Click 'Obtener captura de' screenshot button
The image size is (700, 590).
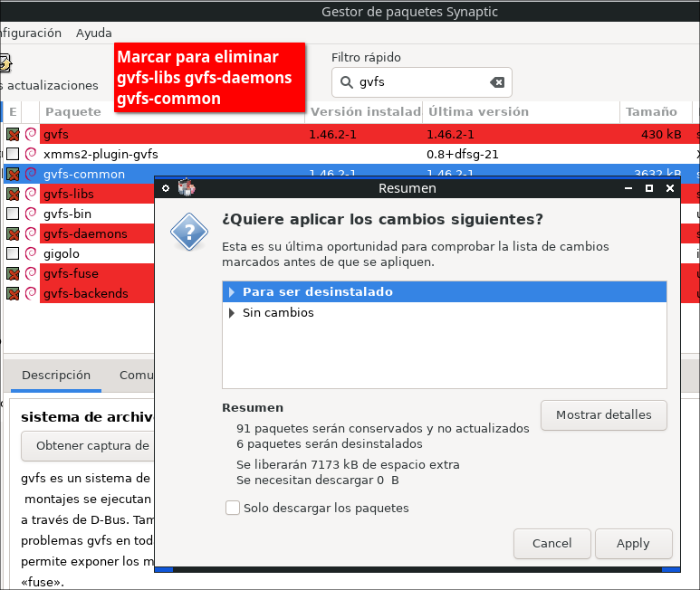pos(88,446)
